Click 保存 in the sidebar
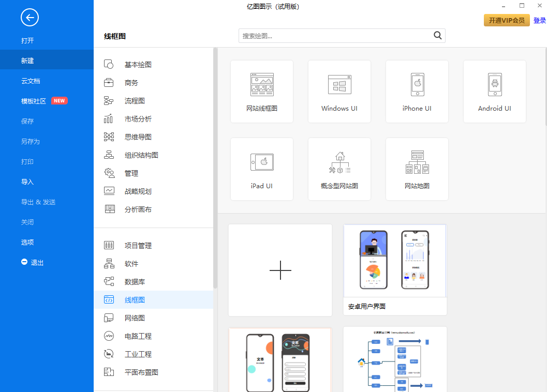547x392 pixels. tap(27, 121)
